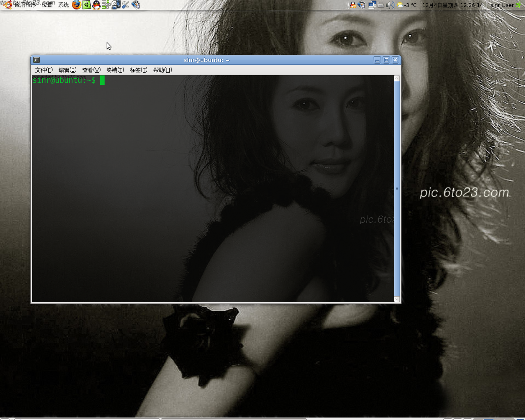Open the terminal 终端(T) menu
The height and width of the screenshot is (420, 525).
[115, 70]
